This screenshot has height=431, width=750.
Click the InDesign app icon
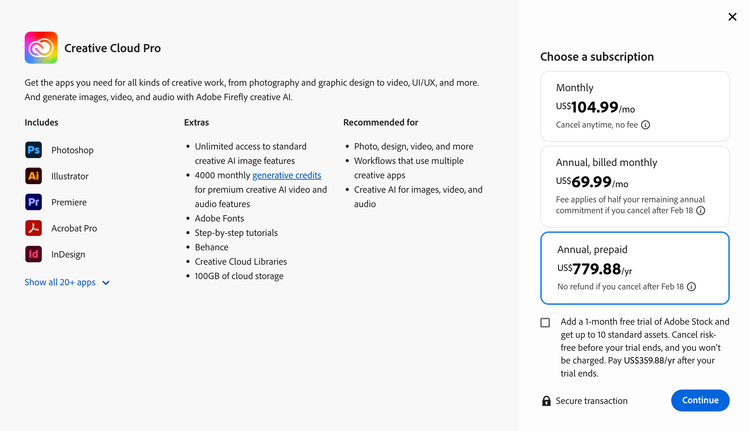(34, 254)
